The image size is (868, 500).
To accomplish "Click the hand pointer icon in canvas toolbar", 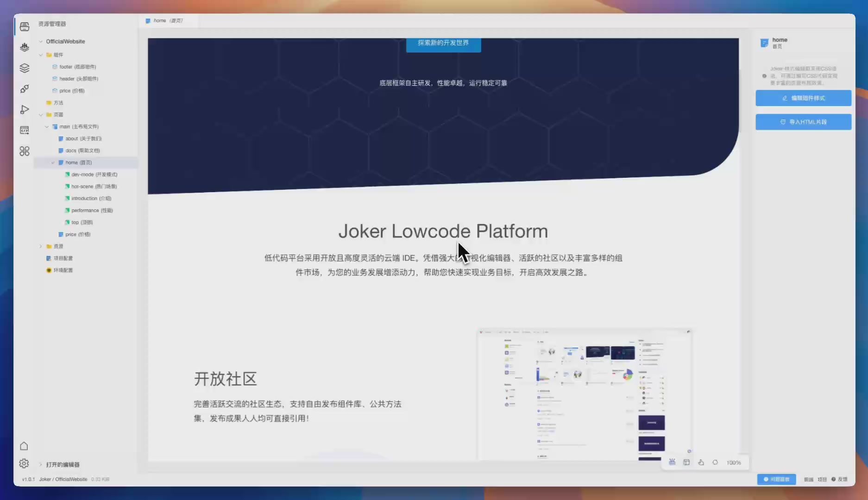I will click(x=701, y=462).
